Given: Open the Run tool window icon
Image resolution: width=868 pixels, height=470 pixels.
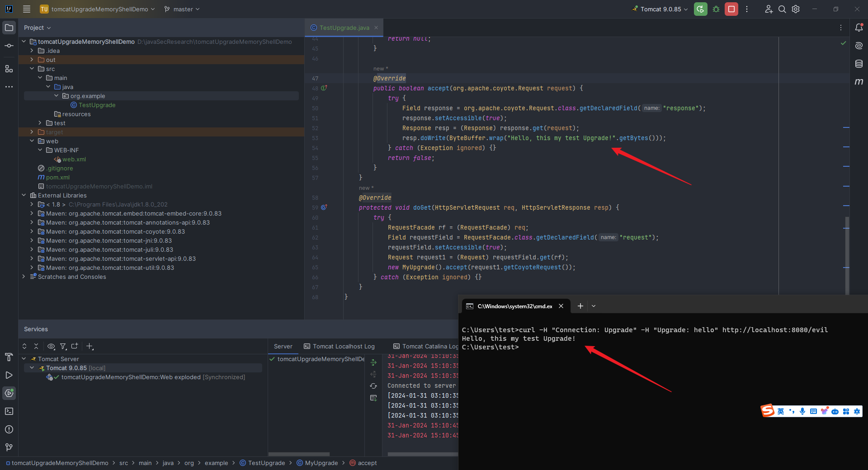Looking at the screenshot, I should point(9,375).
